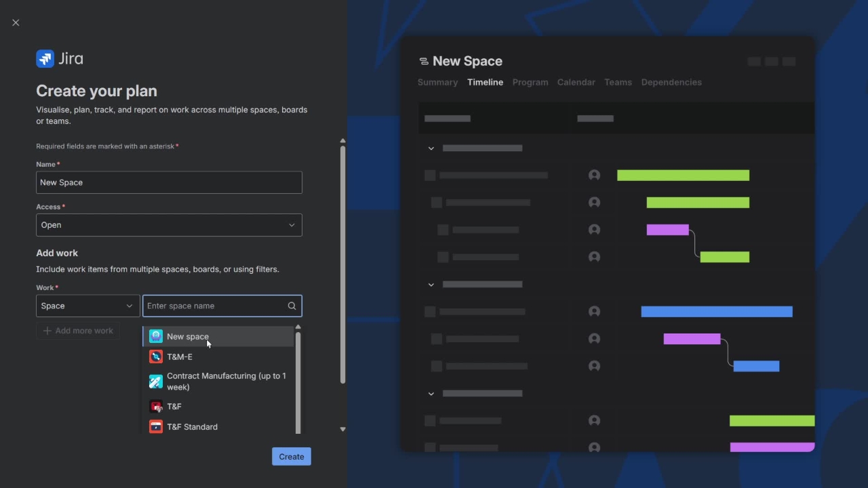Select the T&F space option
The width and height of the screenshot is (868, 488).
pyautogui.click(x=218, y=407)
